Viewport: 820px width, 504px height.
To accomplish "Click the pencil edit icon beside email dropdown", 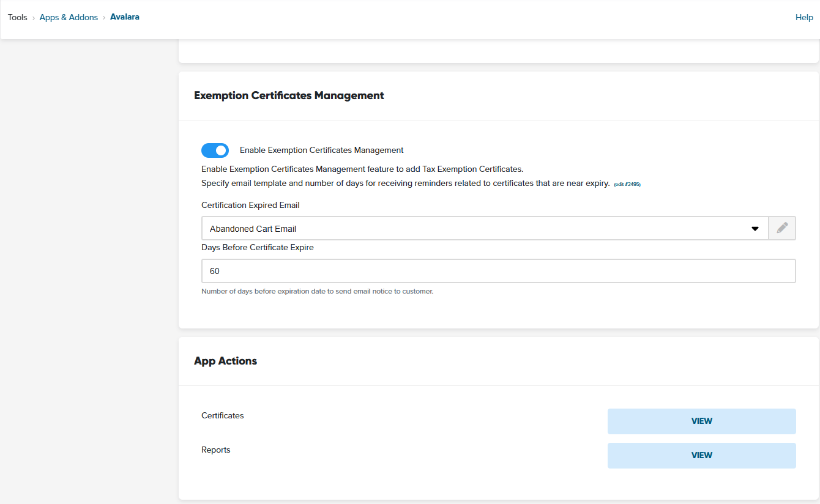I will pos(782,228).
